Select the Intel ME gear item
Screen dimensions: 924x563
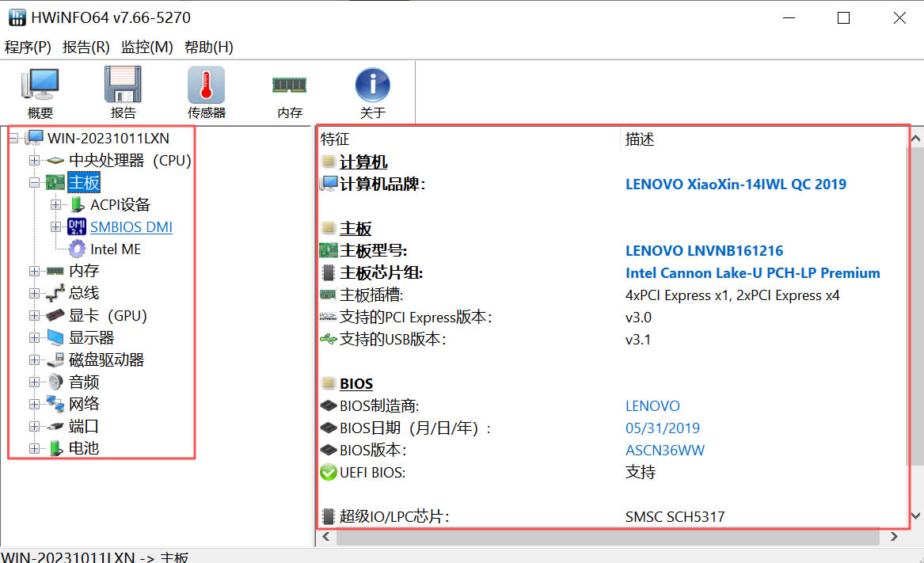coord(115,249)
